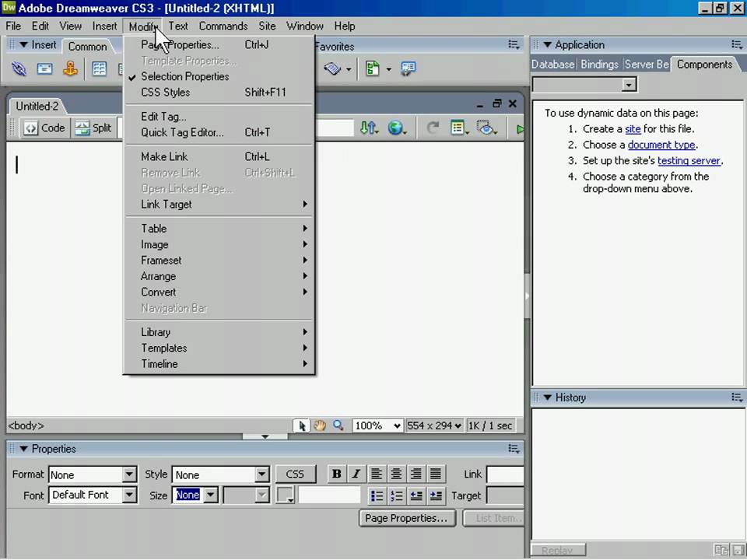Open the Commands menu

coord(223,26)
